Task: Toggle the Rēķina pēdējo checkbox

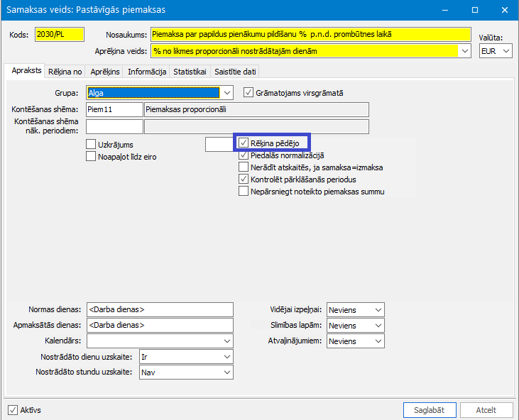Action: tap(244, 143)
